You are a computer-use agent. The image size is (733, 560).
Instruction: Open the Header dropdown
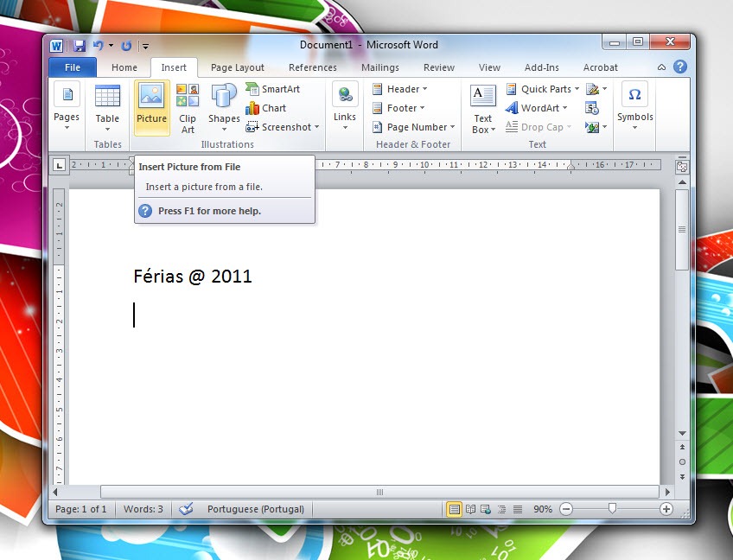[x=399, y=89]
